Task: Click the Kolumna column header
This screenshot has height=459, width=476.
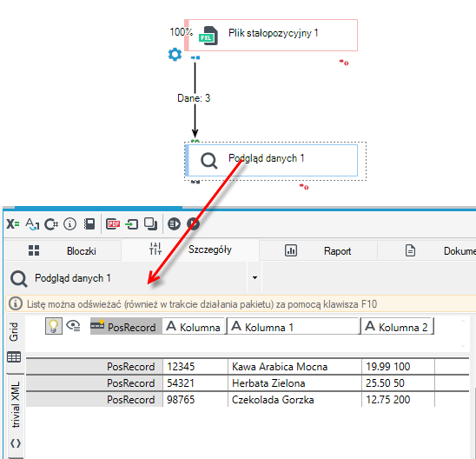Action: point(194,327)
